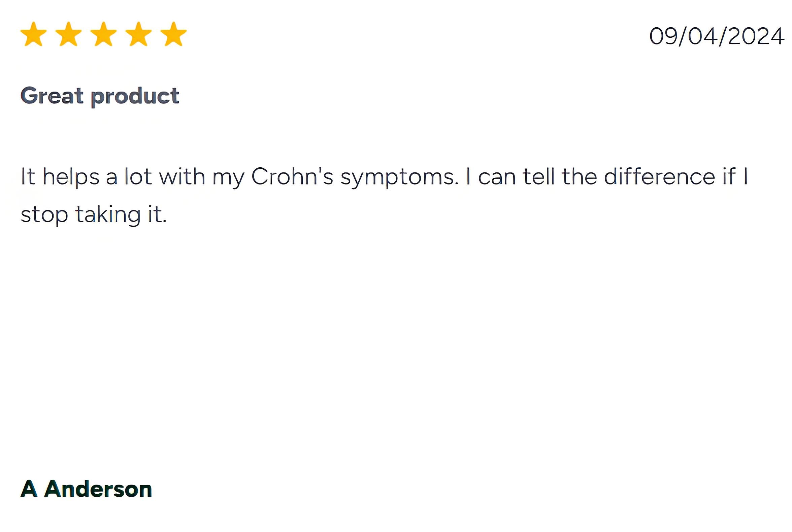This screenshot has width=792, height=532.
Task: Select the middle star of the rating
Action: [x=103, y=34]
